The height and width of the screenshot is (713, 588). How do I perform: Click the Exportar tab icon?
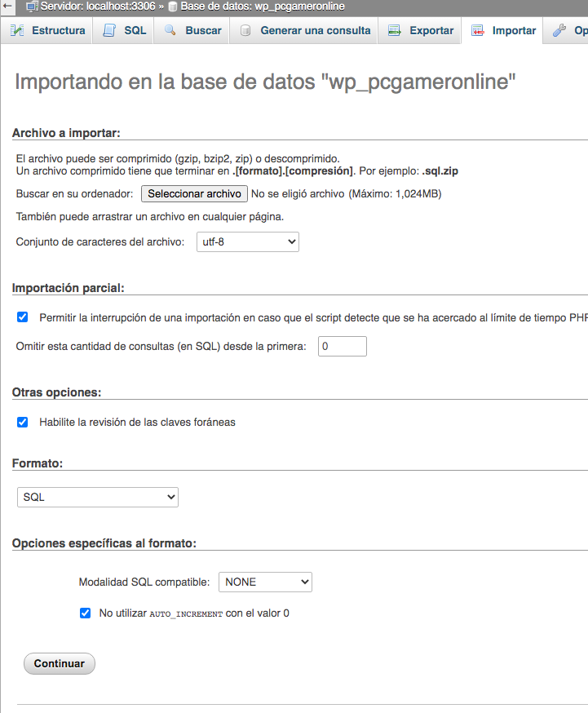coord(395,31)
